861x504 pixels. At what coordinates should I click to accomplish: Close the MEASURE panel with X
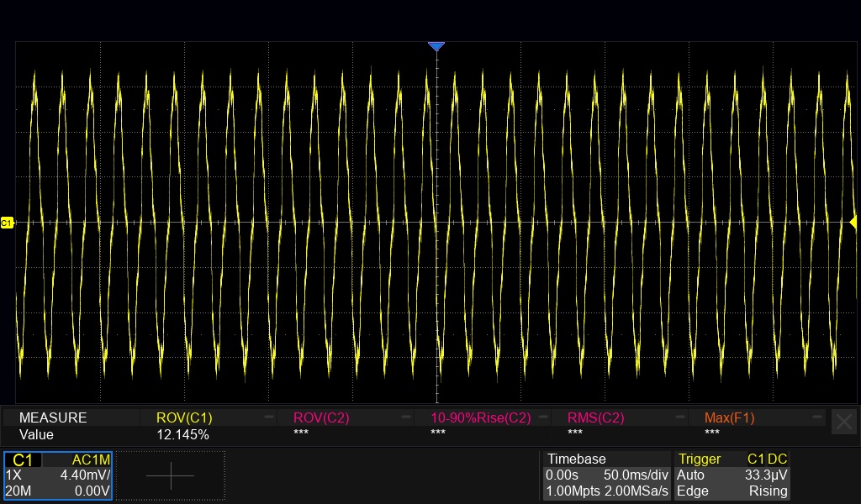point(844,423)
